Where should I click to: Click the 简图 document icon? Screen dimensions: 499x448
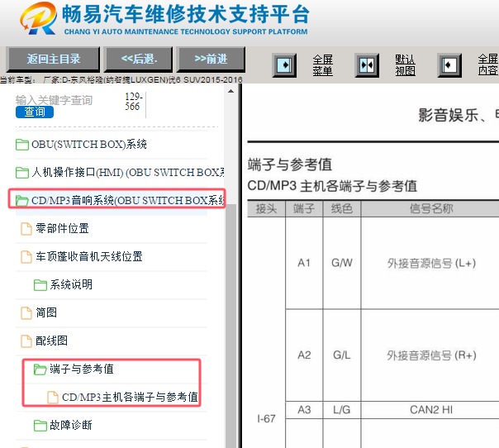26,312
